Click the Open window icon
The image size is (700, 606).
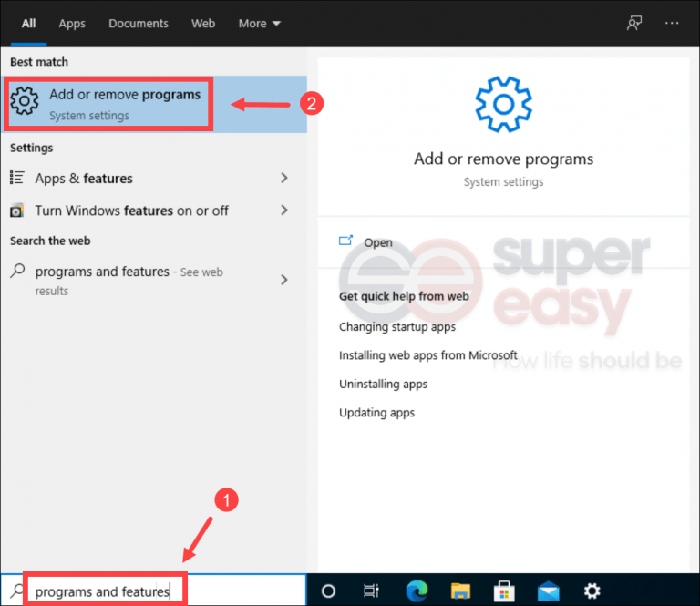(x=345, y=241)
